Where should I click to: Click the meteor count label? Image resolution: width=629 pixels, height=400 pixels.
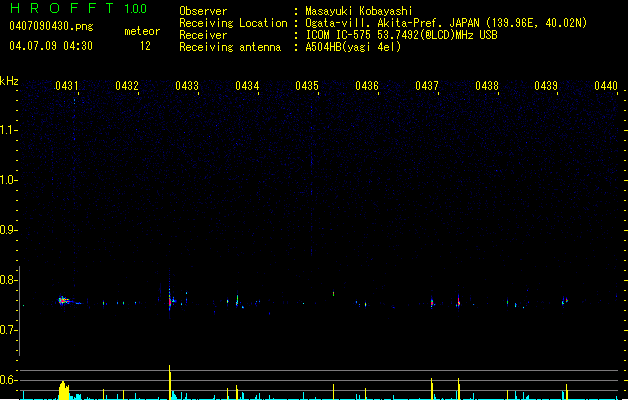(x=142, y=31)
